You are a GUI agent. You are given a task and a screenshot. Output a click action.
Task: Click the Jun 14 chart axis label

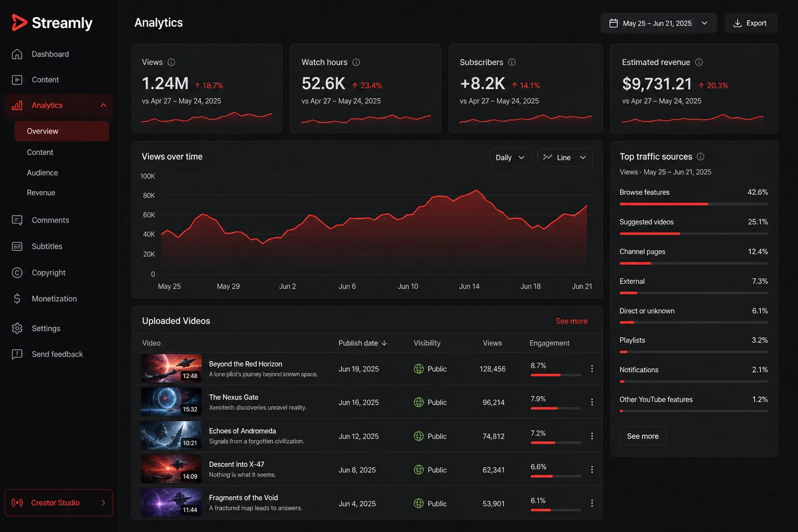469,286
